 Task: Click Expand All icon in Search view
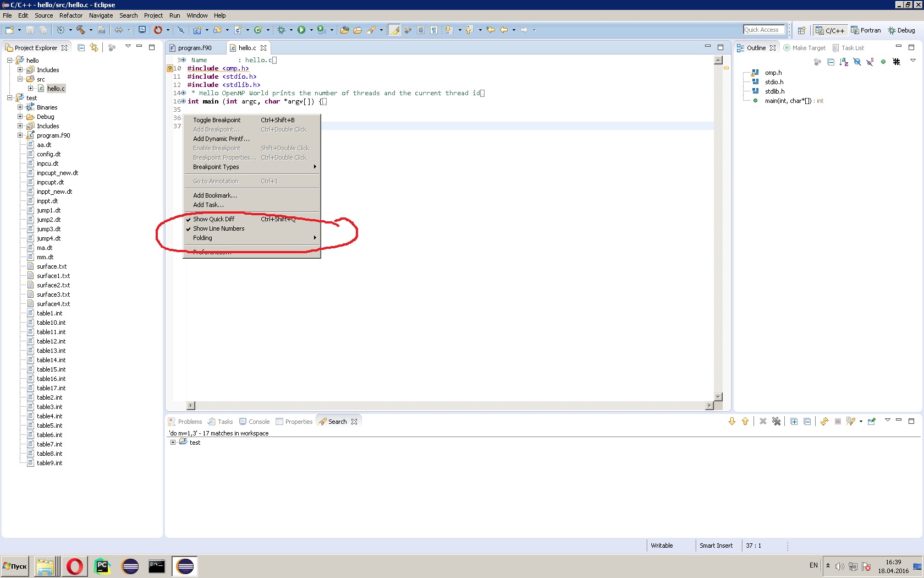[794, 422]
